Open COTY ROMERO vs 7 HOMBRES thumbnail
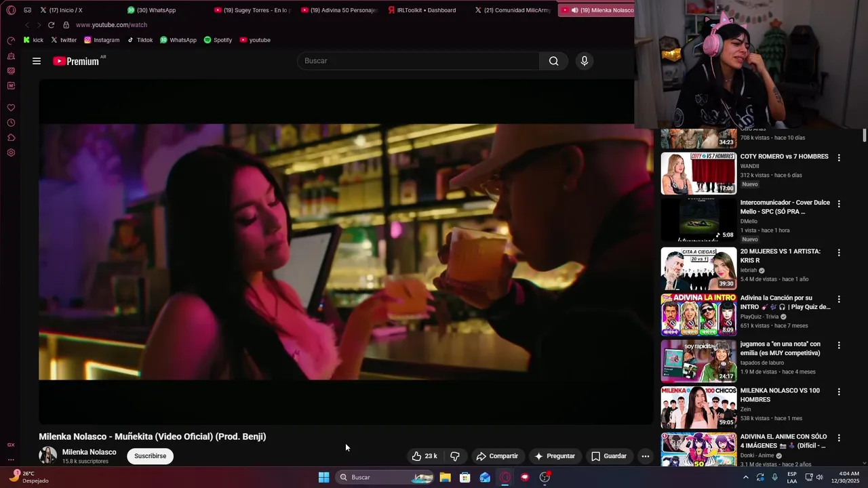The image size is (868, 488). (x=698, y=174)
